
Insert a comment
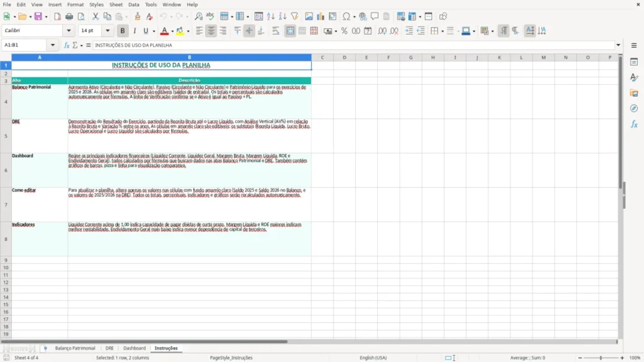coord(375,16)
